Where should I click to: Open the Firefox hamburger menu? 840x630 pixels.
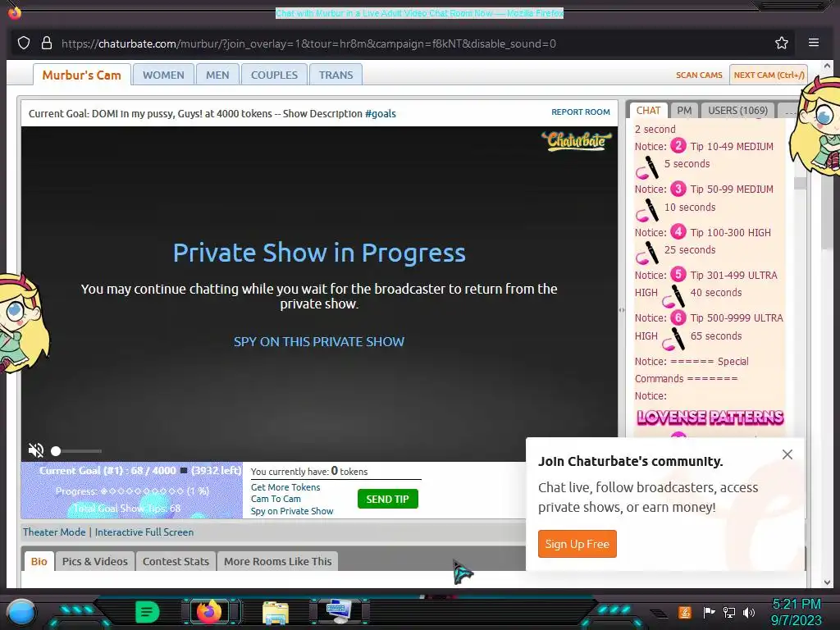813,43
